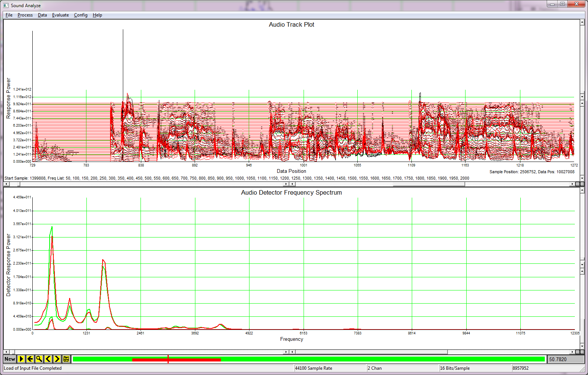Select the back arrow navigation icon
588x375 pixels.
point(30,359)
